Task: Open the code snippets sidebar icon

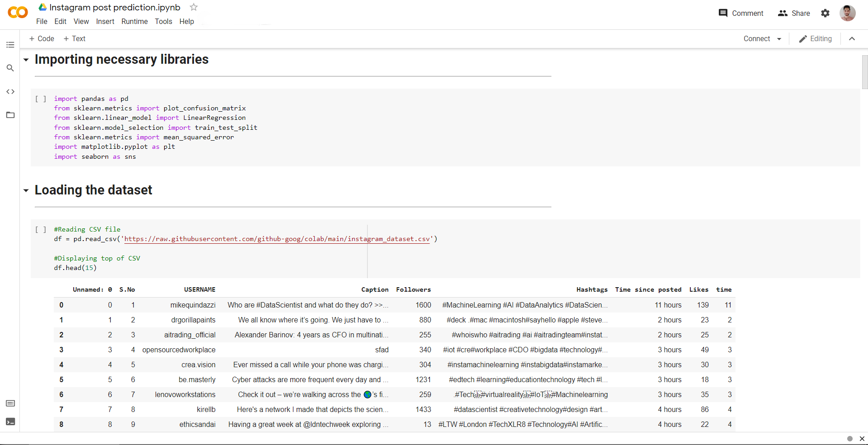Action: click(10, 91)
